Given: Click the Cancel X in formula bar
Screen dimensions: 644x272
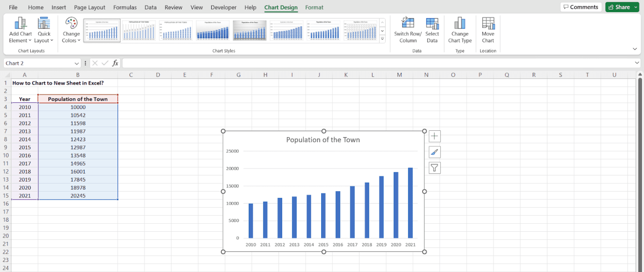Looking at the screenshot, I should [x=95, y=63].
